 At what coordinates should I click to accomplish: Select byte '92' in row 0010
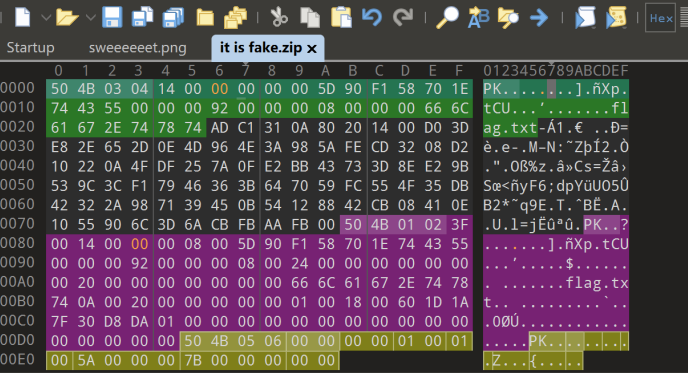click(219, 108)
